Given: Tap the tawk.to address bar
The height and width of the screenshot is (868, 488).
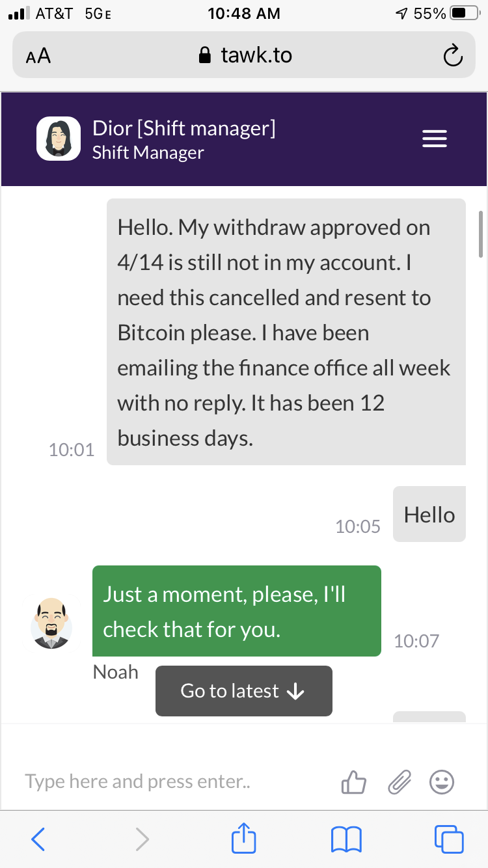Looking at the screenshot, I should pos(245,55).
